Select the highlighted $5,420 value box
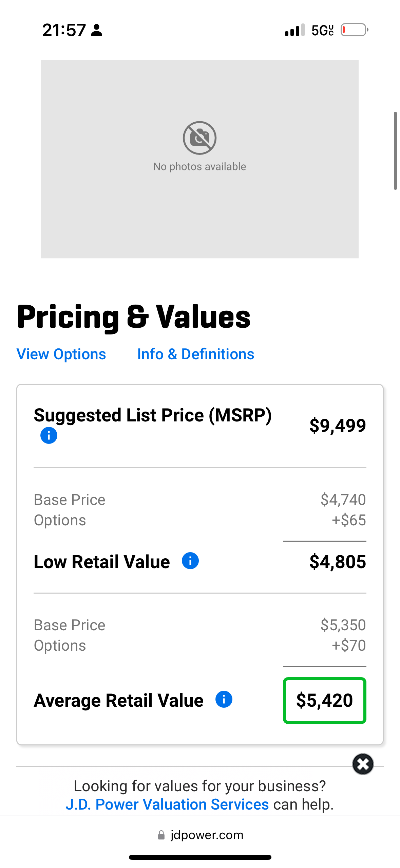 [324, 700]
